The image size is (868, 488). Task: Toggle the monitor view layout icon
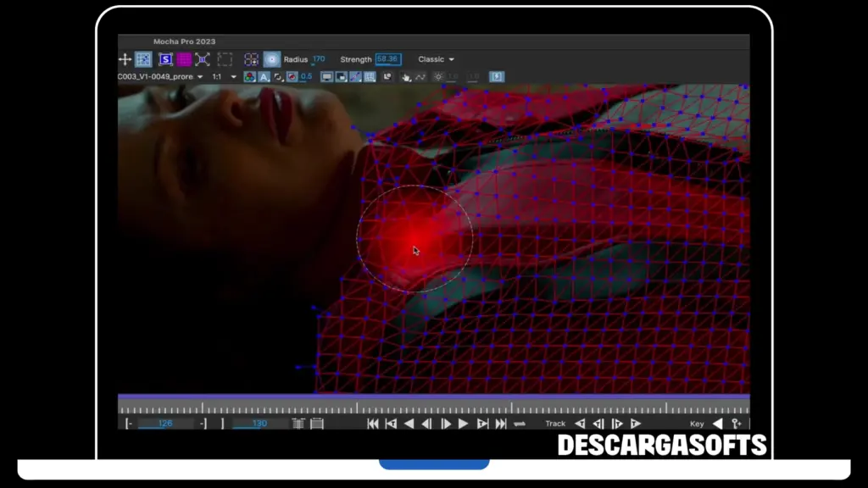327,76
